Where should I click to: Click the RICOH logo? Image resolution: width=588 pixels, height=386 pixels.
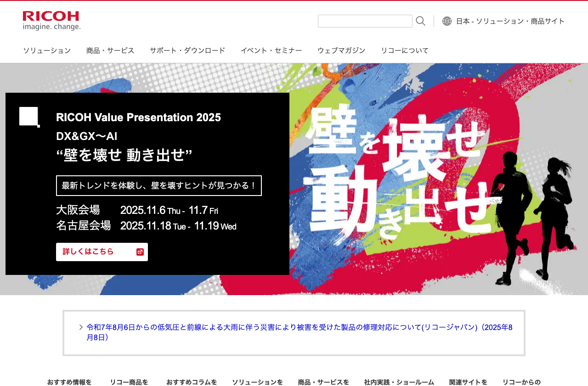(x=51, y=21)
